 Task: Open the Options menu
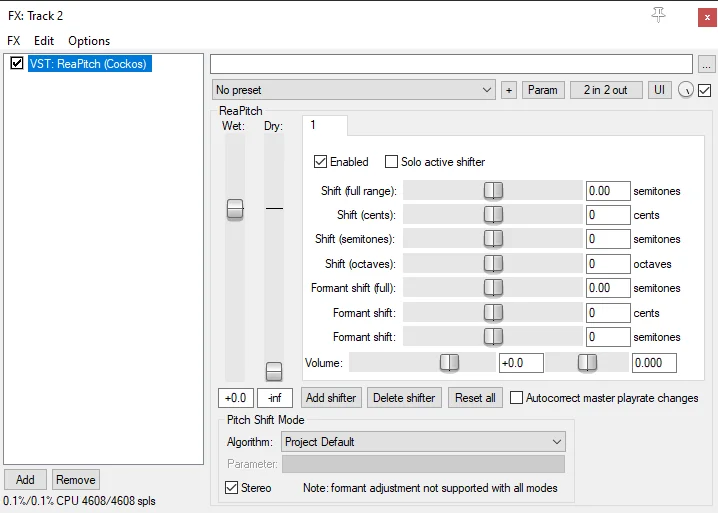click(89, 41)
